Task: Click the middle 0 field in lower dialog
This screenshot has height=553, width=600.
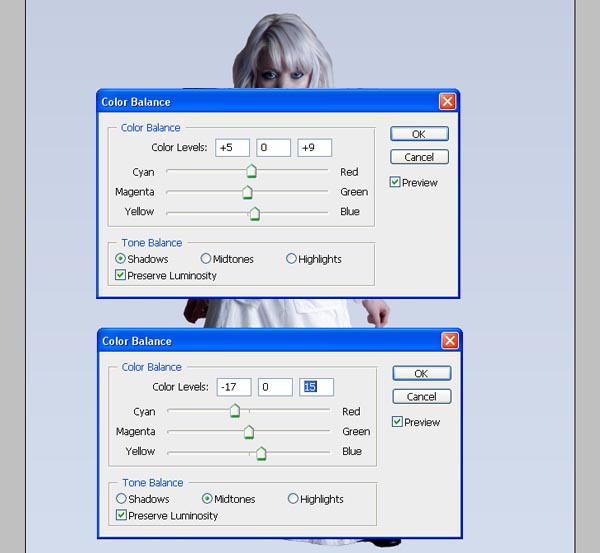Action: pyautogui.click(x=276, y=387)
